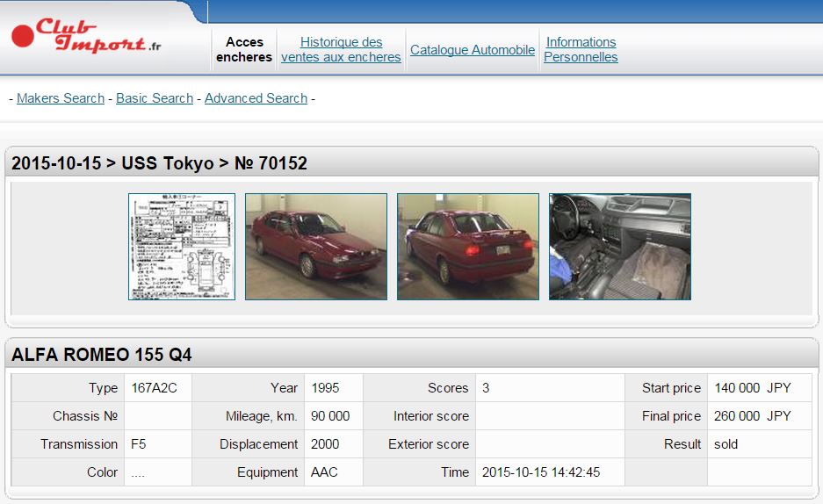
Task: Click the Result value sold
Action: [x=726, y=444]
